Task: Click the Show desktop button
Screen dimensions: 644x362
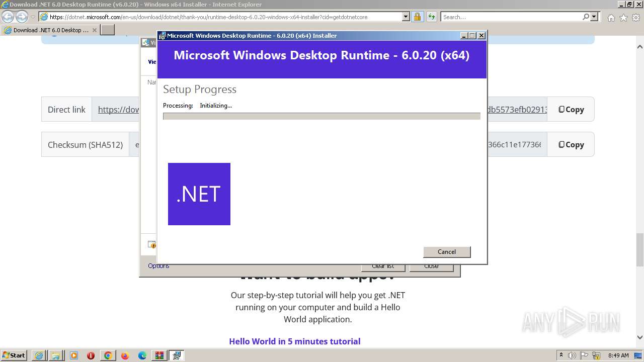Action: tap(638, 355)
